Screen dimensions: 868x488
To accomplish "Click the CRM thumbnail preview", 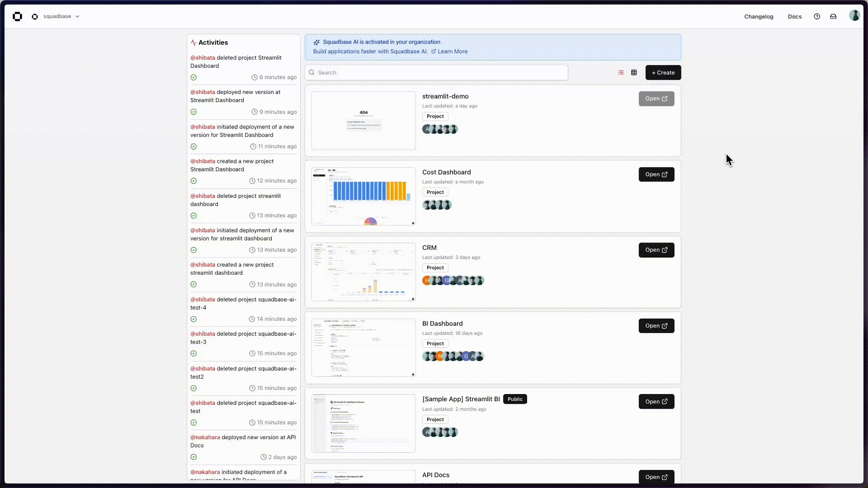I will coord(363,272).
